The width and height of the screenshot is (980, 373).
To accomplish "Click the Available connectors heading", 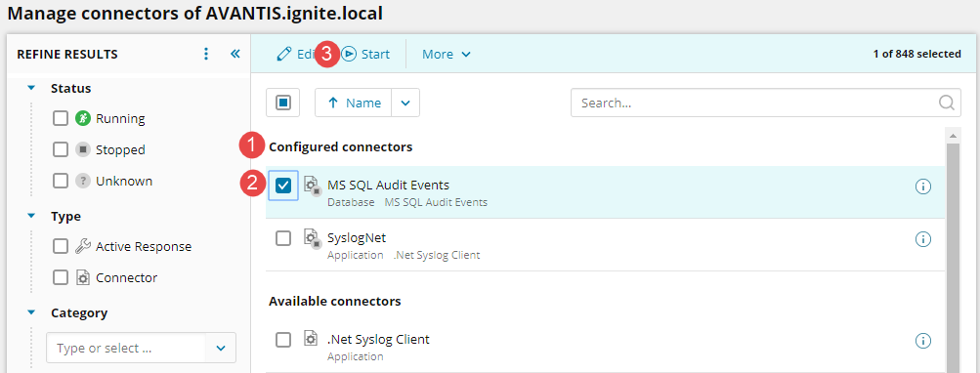I will tap(335, 301).
